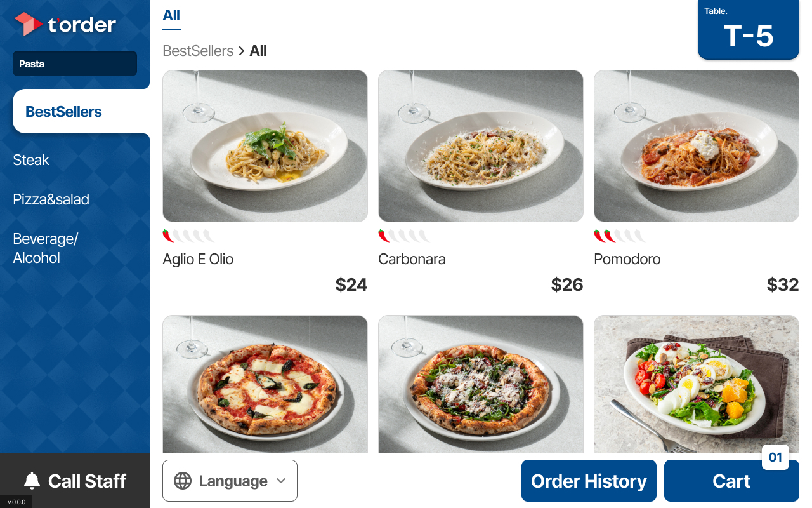Select the Aglio E Olio dish photo
Viewport: 812px width, 508px height.
[x=265, y=146]
